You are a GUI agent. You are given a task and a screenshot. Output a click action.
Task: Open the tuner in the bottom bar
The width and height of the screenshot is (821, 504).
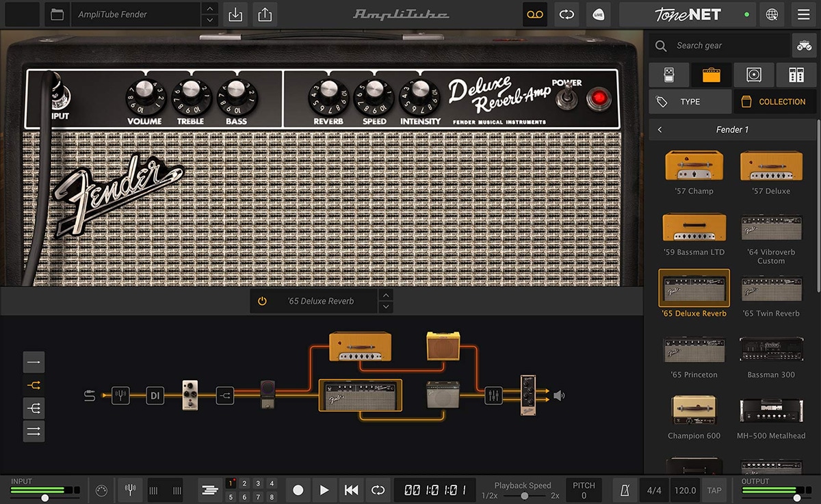[130, 490]
